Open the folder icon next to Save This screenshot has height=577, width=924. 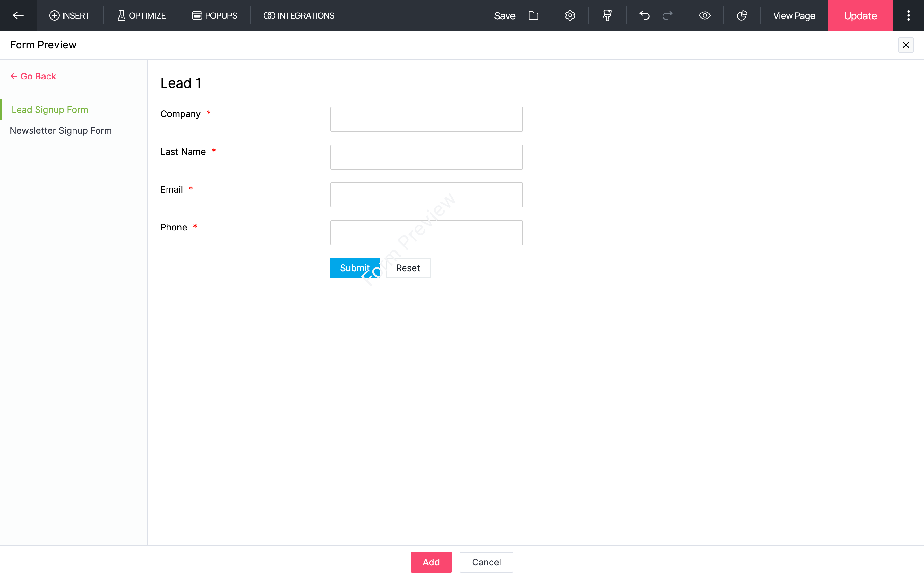(x=534, y=15)
